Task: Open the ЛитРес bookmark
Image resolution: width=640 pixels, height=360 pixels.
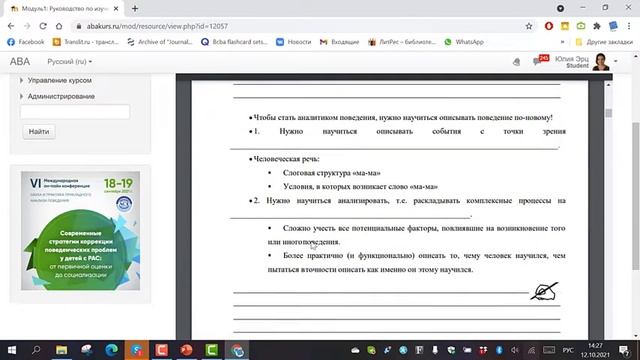Action: tap(402, 42)
